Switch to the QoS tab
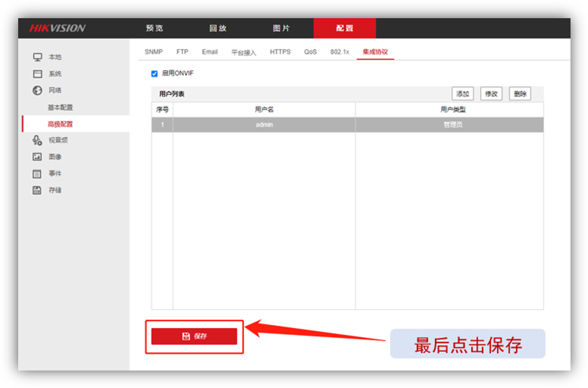588x388 pixels. click(x=310, y=52)
